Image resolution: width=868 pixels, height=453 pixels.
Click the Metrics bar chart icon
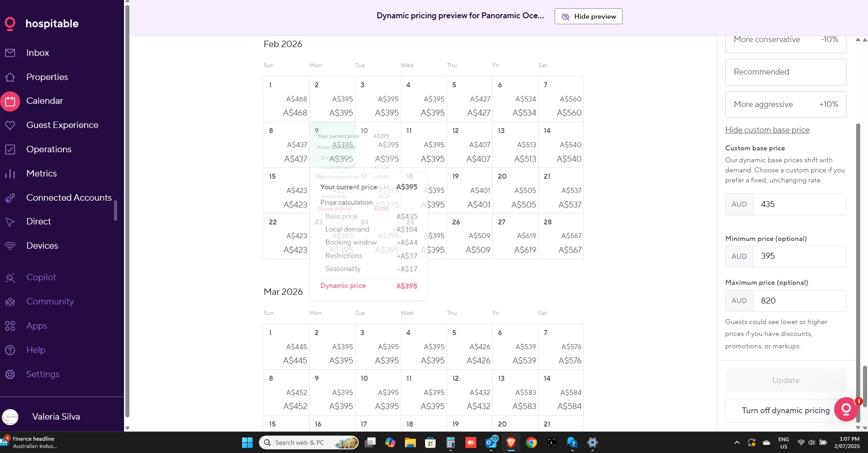pos(10,174)
